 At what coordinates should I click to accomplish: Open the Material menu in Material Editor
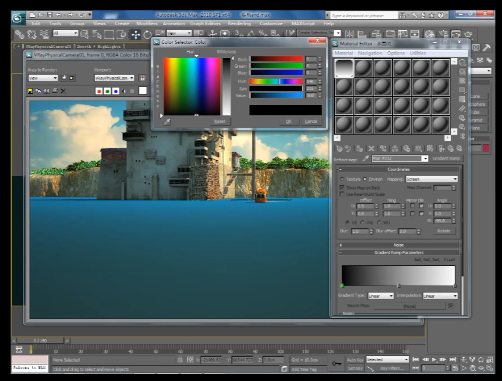(344, 53)
